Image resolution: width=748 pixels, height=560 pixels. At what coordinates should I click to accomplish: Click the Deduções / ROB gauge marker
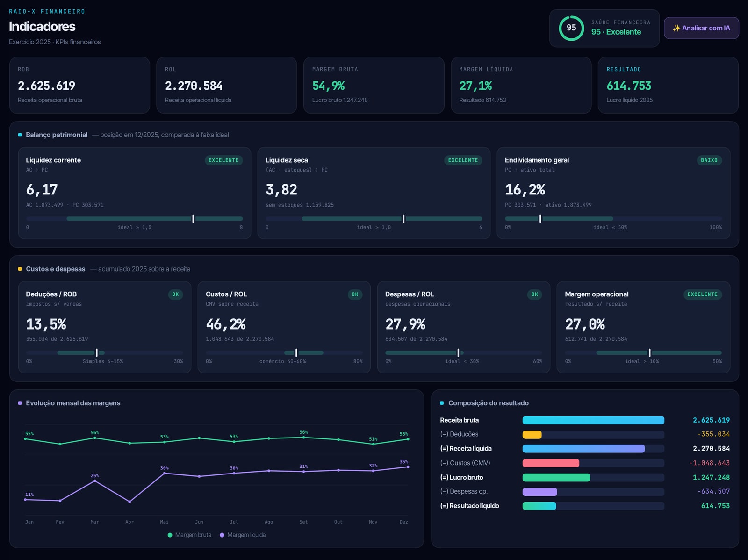(x=97, y=352)
